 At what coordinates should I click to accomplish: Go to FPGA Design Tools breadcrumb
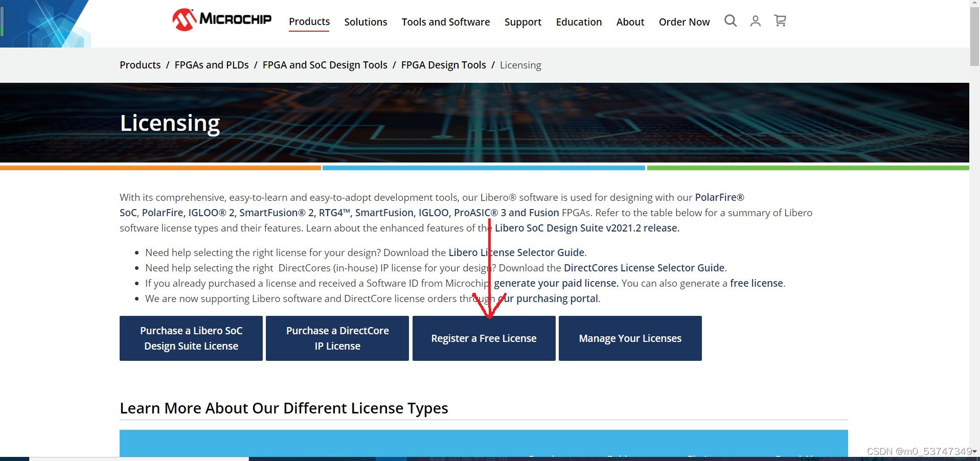(x=443, y=65)
